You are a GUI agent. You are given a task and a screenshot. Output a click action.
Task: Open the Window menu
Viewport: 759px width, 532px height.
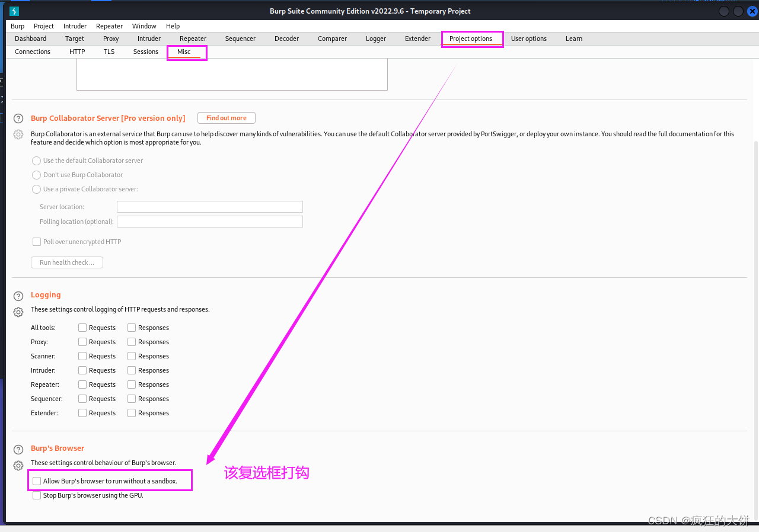click(x=144, y=26)
